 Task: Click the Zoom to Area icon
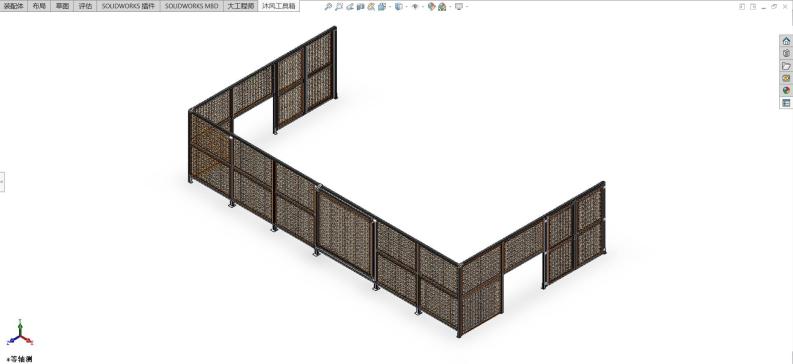click(x=339, y=7)
